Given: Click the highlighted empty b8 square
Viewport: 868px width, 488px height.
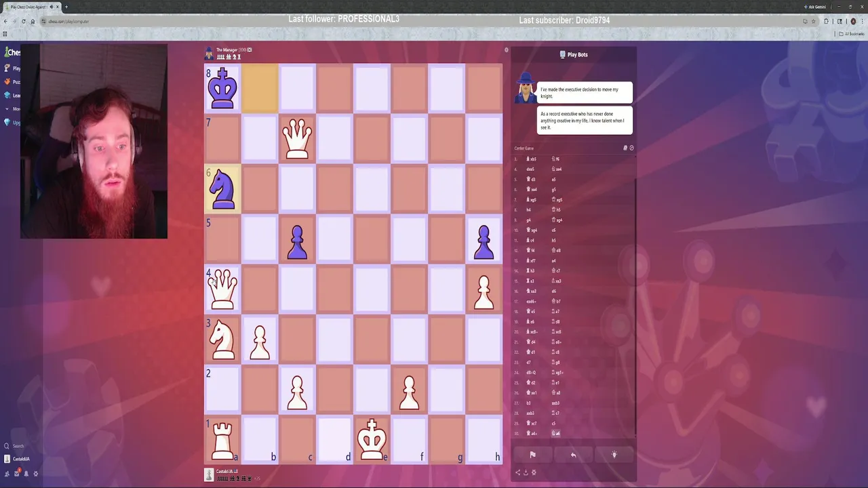Looking at the screenshot, I should point(260,89).
